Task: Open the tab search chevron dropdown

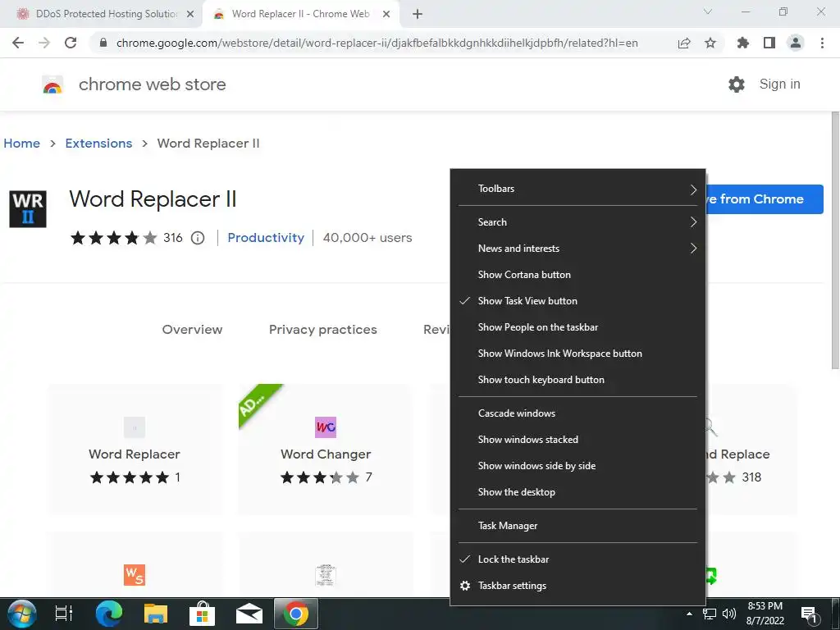Action: click(708, 11)
